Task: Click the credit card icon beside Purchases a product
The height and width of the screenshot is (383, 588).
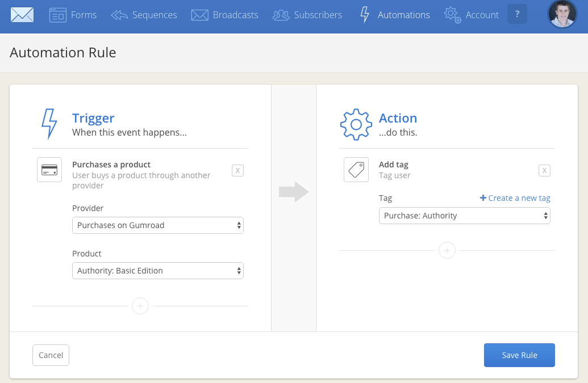Action: 49,170
